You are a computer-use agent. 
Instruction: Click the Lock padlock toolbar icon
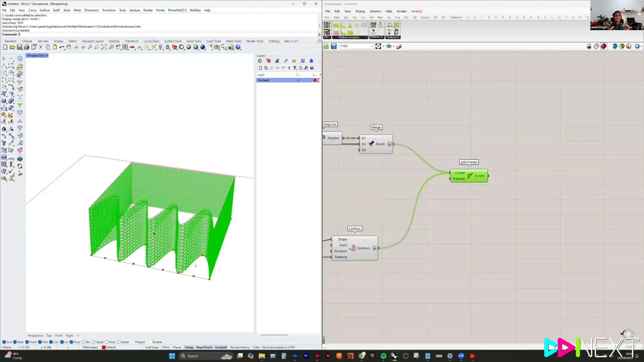coord(168,47)
